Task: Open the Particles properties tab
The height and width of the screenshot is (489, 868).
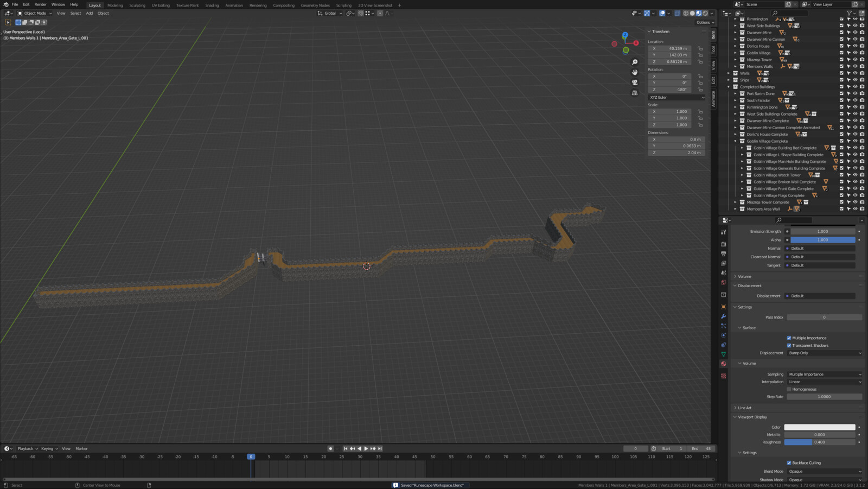Action: pyautogui.click(x=724, y=326)
